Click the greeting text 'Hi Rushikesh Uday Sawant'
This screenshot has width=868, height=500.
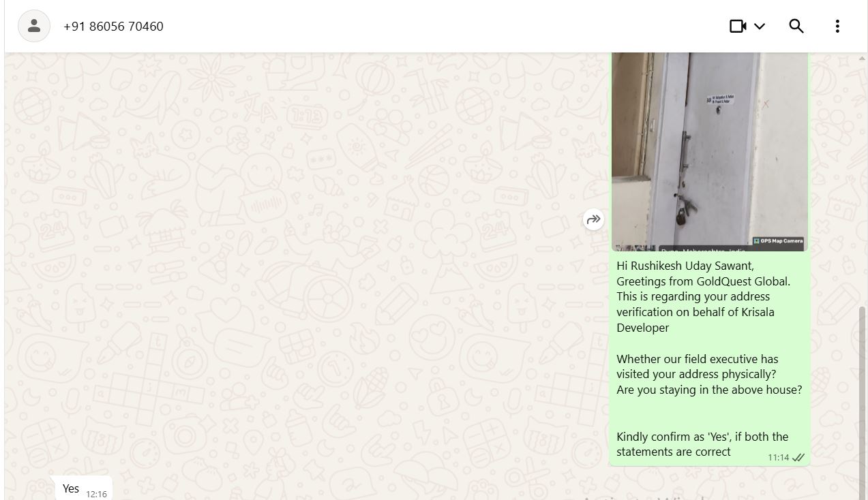[x=685, y=266]
